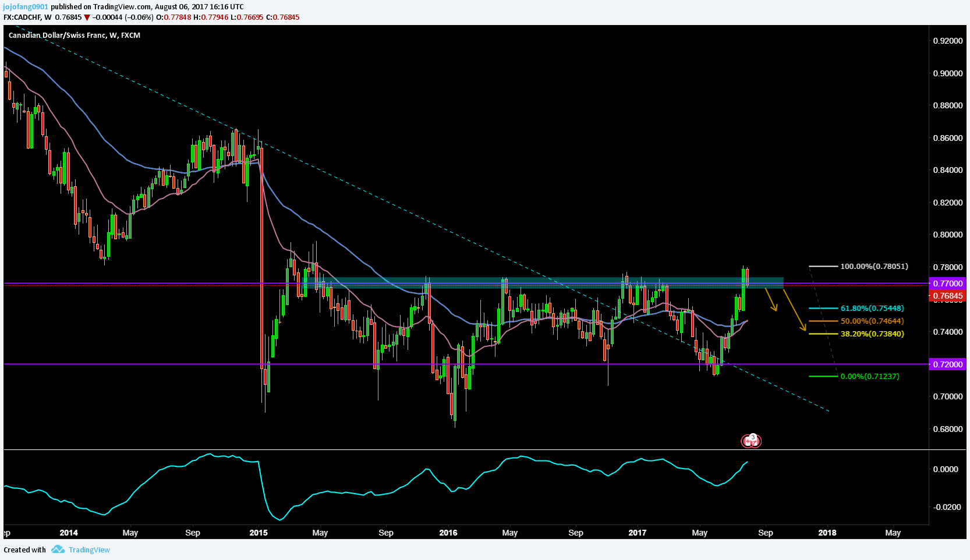
Task: Click the 0.74000 price axis label
Action: point(948,332)
